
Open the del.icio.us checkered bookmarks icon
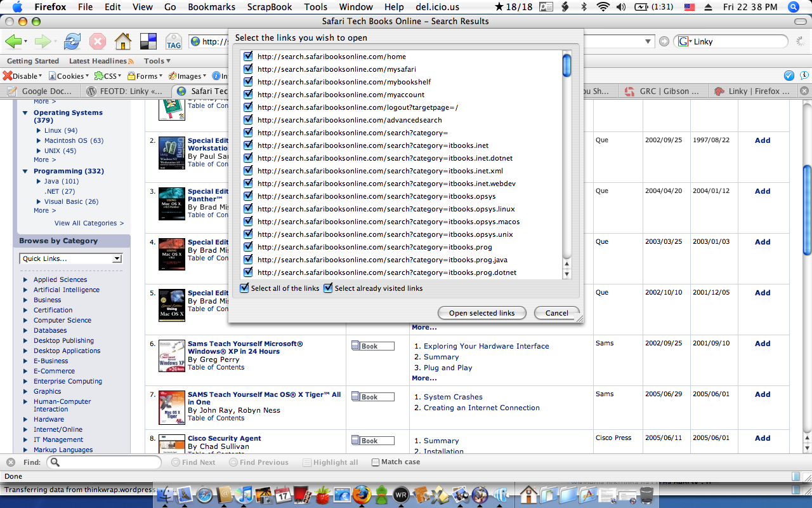(148, 42)
